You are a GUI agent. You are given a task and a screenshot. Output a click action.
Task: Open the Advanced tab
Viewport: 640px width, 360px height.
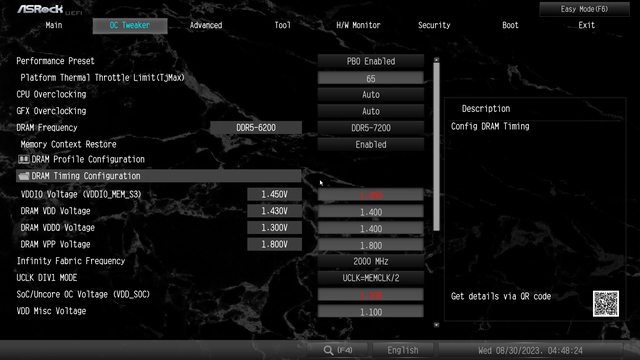click(x=206, y=25)
